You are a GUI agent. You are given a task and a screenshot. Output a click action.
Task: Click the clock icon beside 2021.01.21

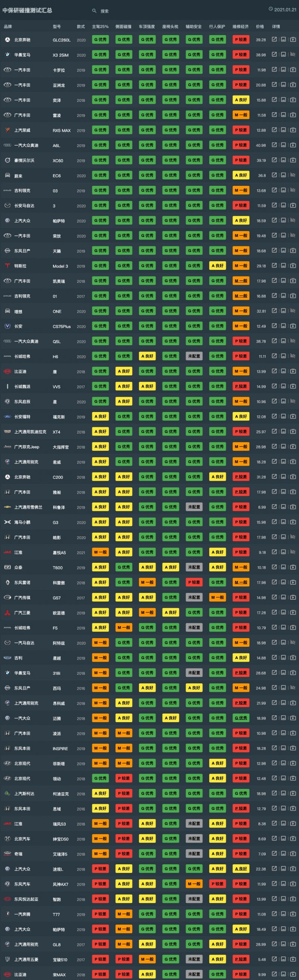271,9
